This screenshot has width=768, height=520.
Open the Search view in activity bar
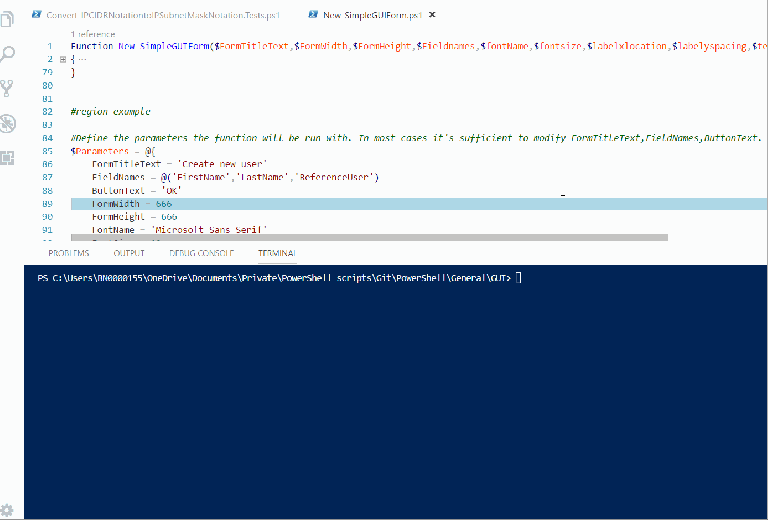pyautogui.click(x=8, y=54)
